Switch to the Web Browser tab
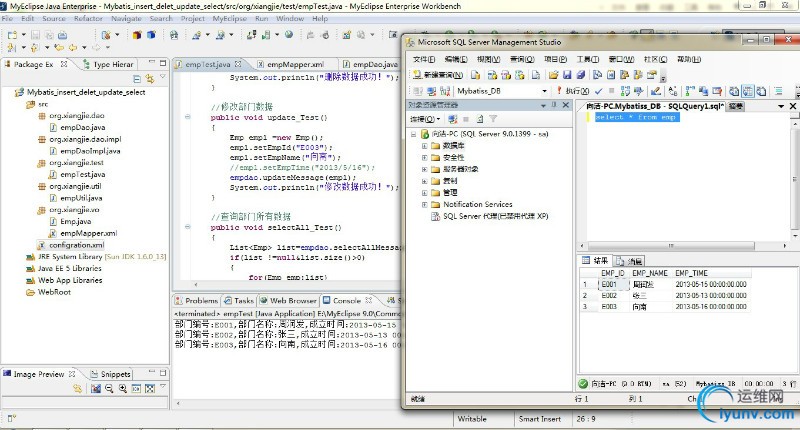This screenshot has height=430, width=800. pyautogui.click(x=288, y=300)
